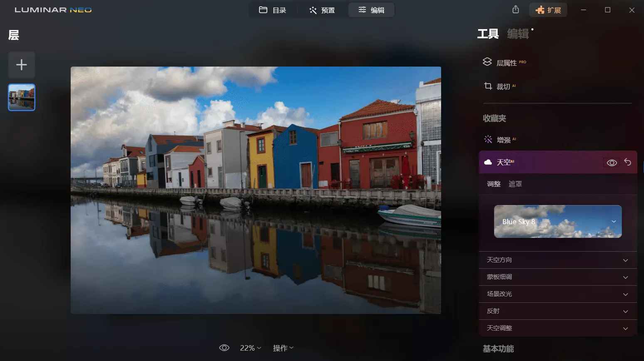644x361 pixels.
Task: Open the 基本功能 section
Action: tap(499, 349)
